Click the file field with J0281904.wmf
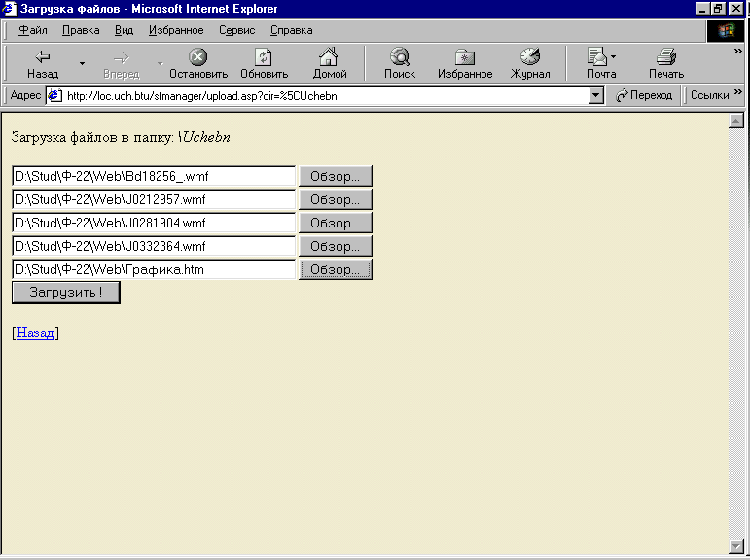Image resolution: width=750 pixels, height=560 pixels. [154, 223]
